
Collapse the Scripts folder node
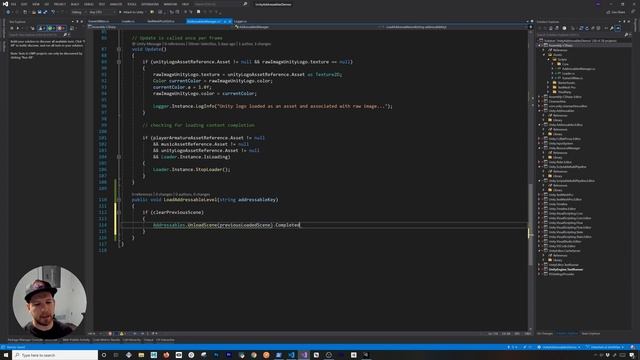point(549,60)
